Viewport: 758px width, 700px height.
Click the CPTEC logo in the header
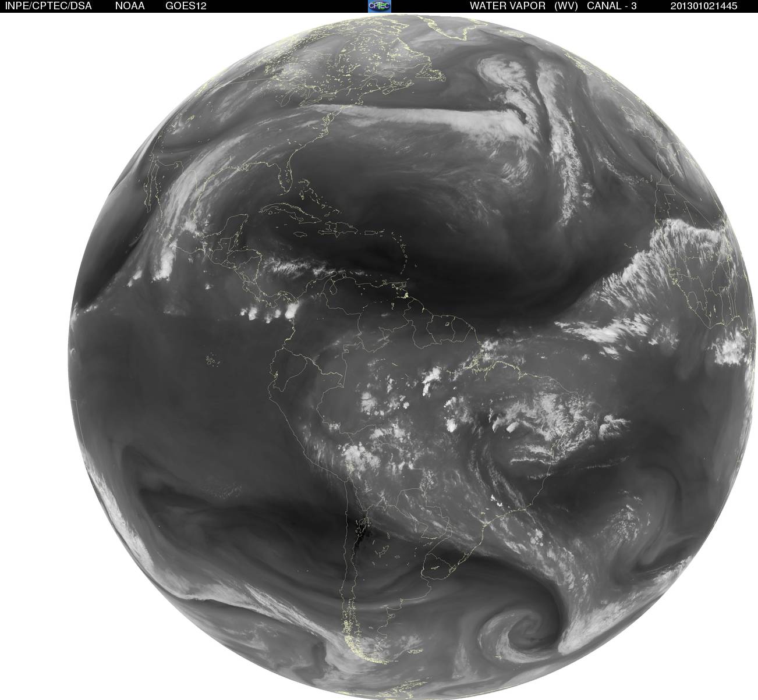[x=380, y=6]
